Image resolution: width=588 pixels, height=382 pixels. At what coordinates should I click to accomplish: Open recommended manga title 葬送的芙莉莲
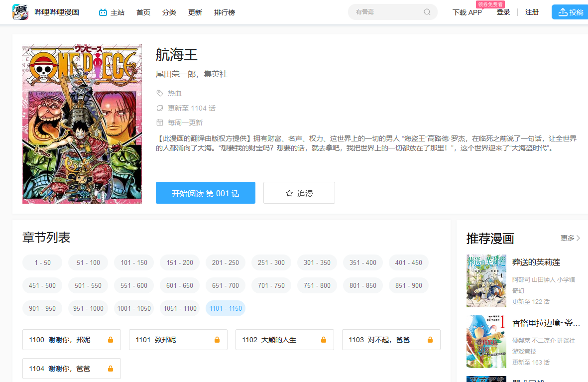click(x=536, y=262)
